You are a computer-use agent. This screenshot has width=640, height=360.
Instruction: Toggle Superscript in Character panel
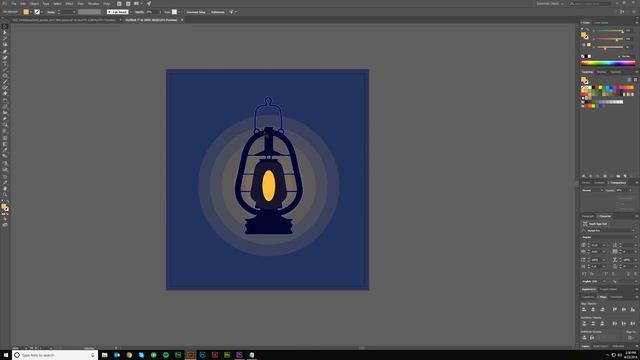[x=606, y=273]
